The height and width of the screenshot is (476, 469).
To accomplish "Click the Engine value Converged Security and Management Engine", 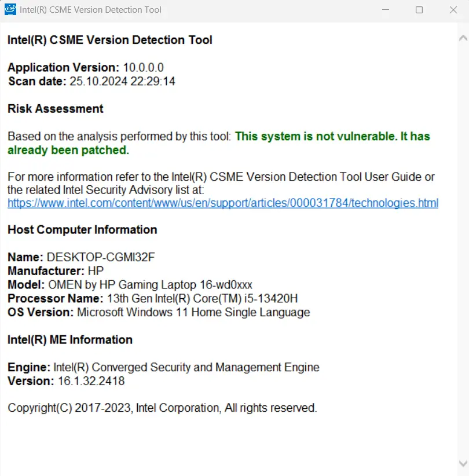I will point(186,367).
